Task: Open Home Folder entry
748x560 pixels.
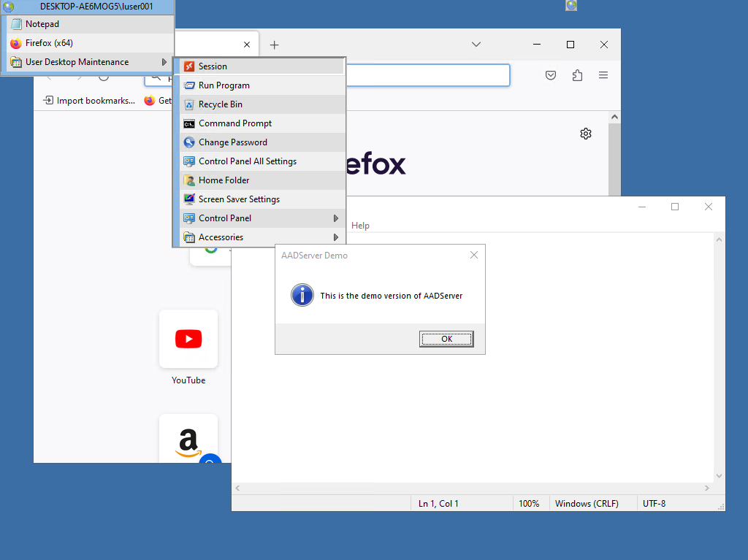Action: click(224, 180)
